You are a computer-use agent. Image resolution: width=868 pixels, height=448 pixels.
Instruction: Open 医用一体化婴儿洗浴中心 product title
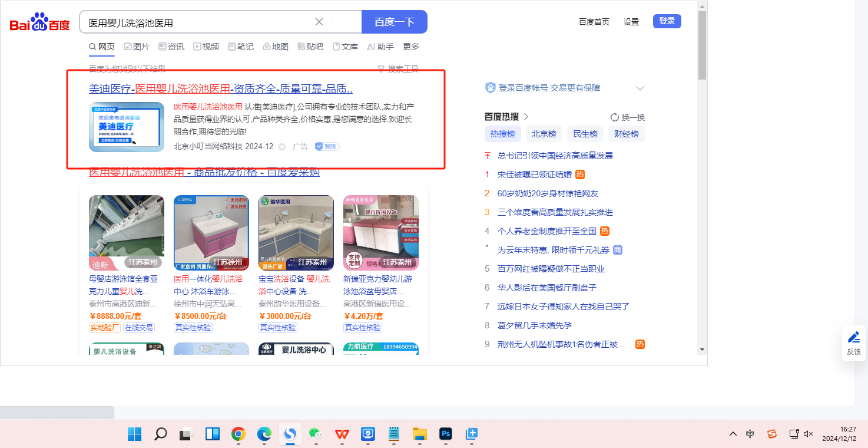point(208,285)
